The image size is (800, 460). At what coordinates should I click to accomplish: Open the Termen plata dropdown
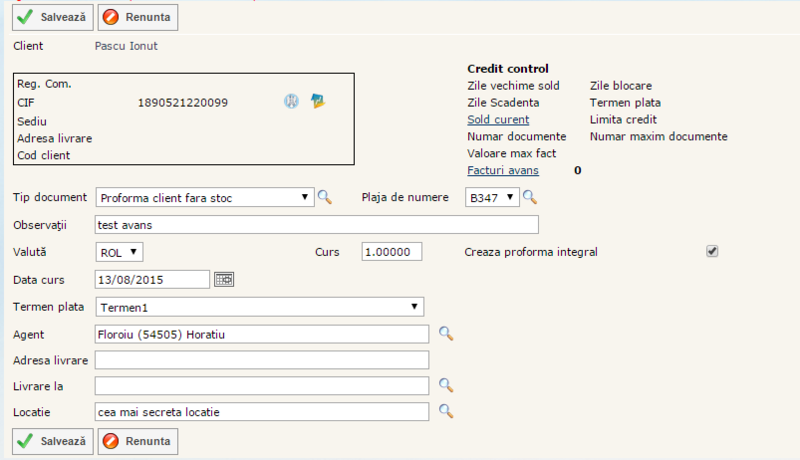pyautogui.click(x=260, y=307)
